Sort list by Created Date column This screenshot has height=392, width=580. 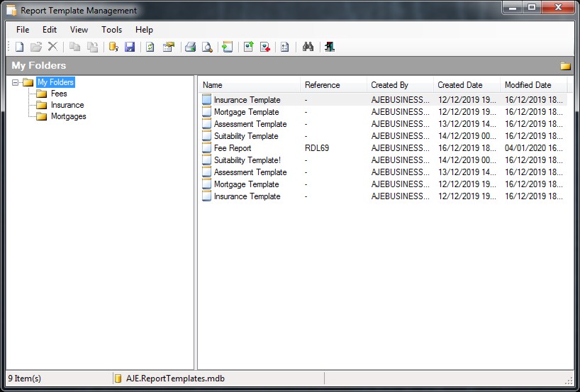coord(459,85)
